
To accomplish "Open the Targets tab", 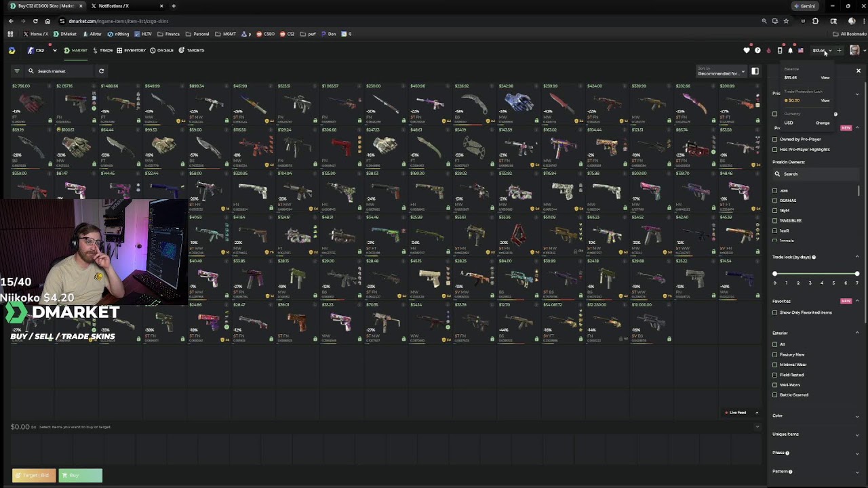I will (191, 50).
